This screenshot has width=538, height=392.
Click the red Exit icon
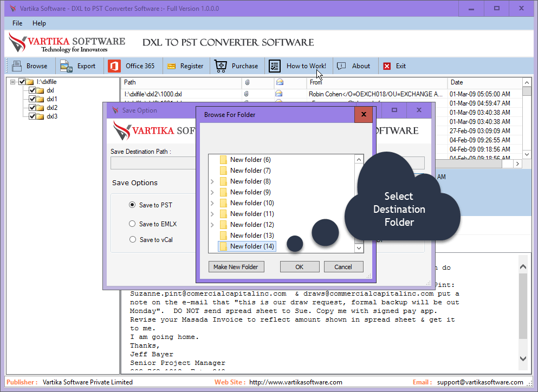387,66
